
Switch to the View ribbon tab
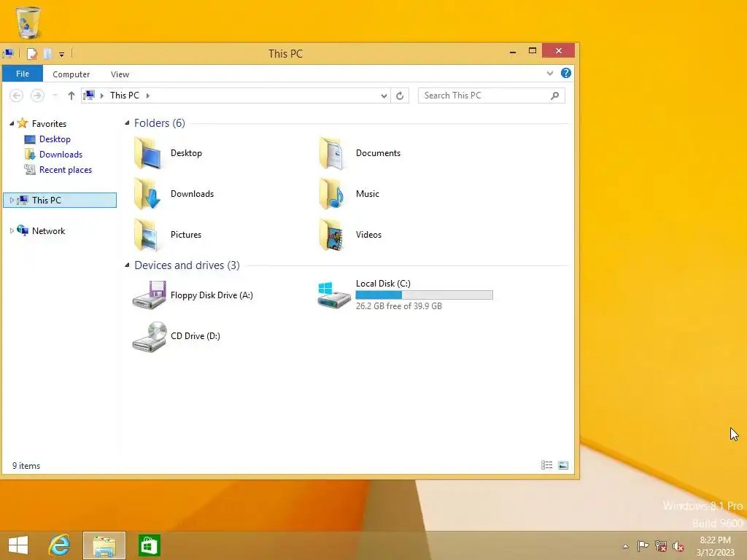click(x=120, y=74)
